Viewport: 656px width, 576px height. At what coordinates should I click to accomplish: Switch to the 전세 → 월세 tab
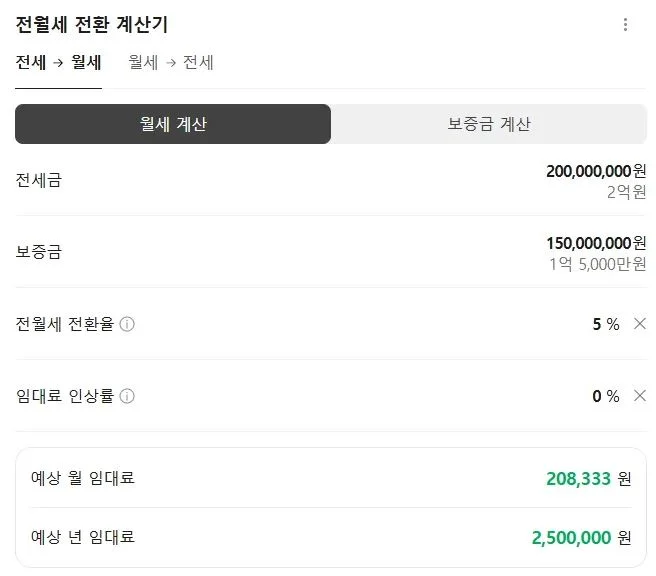pos(58,63)
